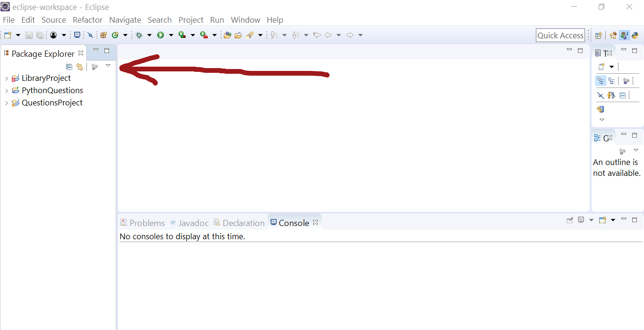Open the Javadoc tab
Image resolution: width=644 pixels, height=330 pixels.
click(x=190, y=223)
